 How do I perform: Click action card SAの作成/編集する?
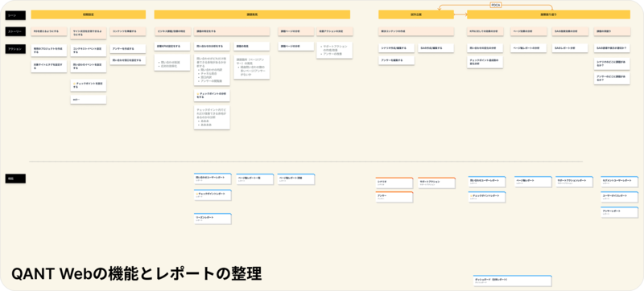pyautogui.click(x=436, y=48)
